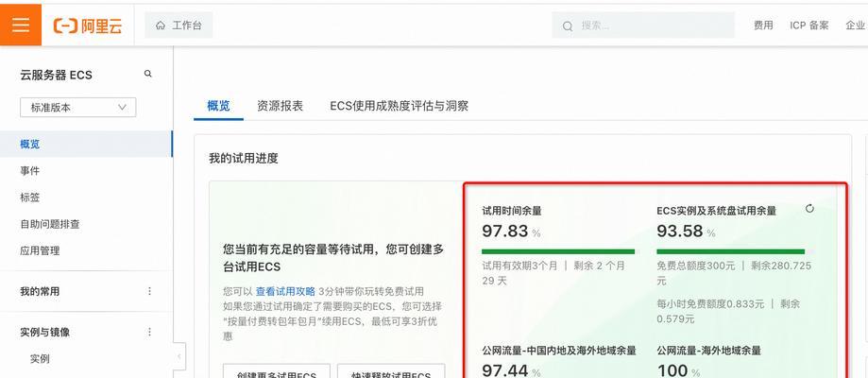Screen dimensions: 868x378
Task: Click the 每小时免费额度0.833元 text
Action: [x=710, y=303]
